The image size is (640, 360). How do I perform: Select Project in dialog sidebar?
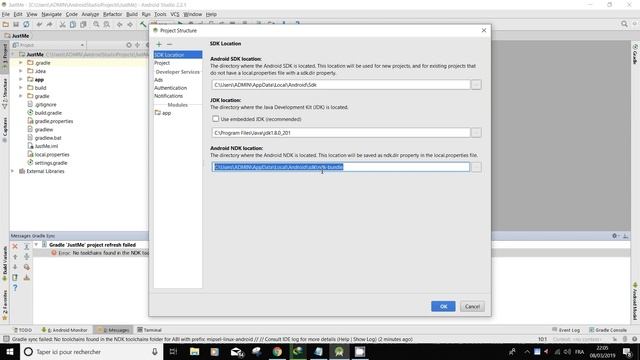162,63
